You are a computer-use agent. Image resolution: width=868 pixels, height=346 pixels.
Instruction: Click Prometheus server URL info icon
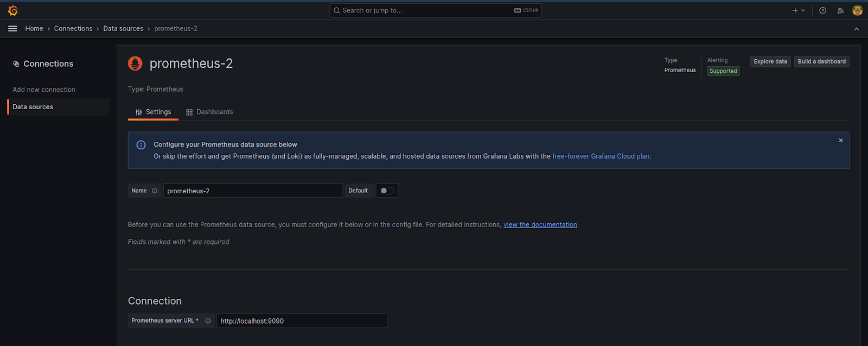point(208,320)
